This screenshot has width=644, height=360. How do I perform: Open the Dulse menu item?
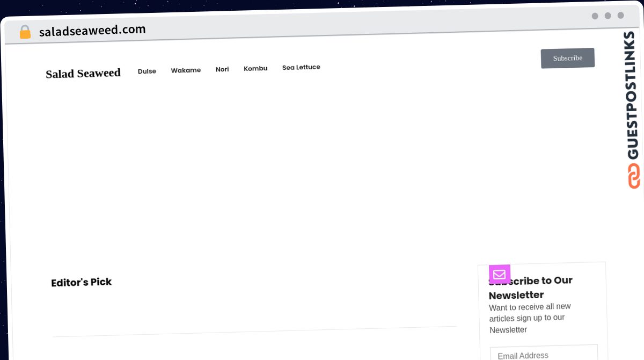pyautogui.click(x=147, y=71)
